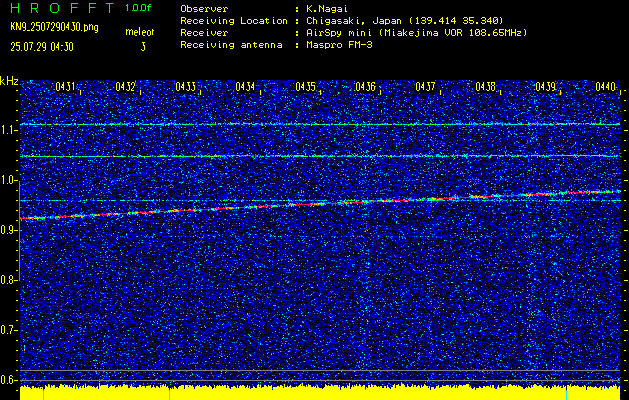629x400 pixels.
Task: Click the filename KN9_2507290430.png
Action: [x=54, y=27]
